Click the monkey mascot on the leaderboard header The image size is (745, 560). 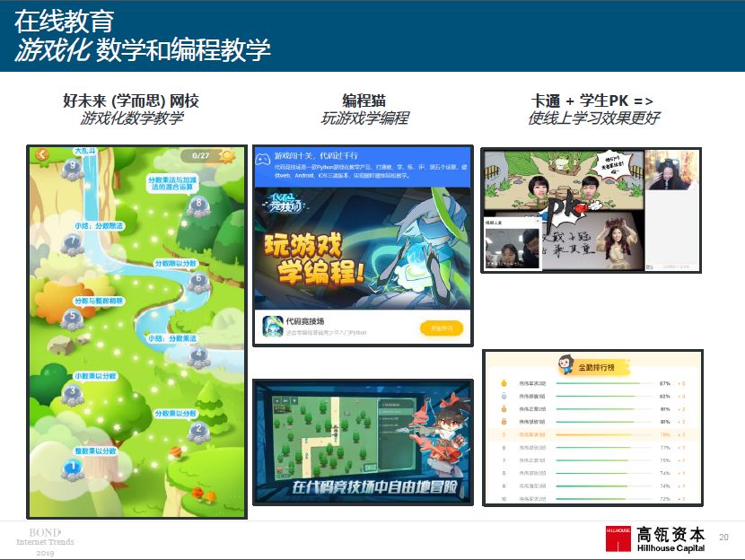[565, 364]
